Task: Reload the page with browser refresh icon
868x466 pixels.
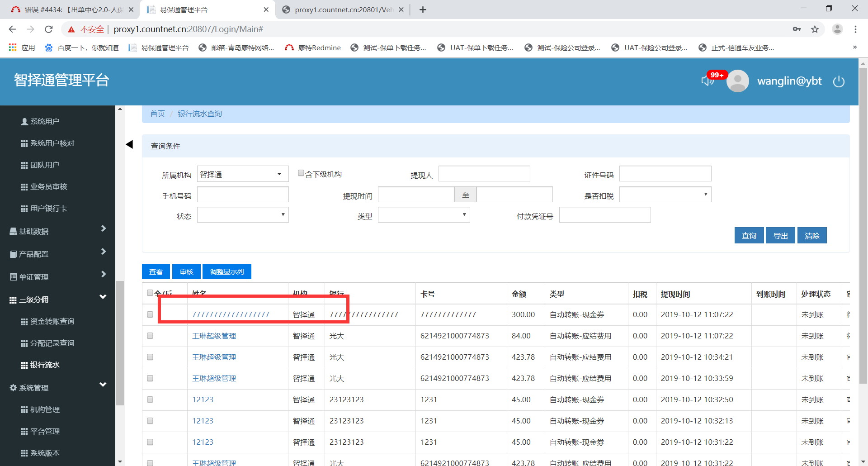Action: coord(49,29)
